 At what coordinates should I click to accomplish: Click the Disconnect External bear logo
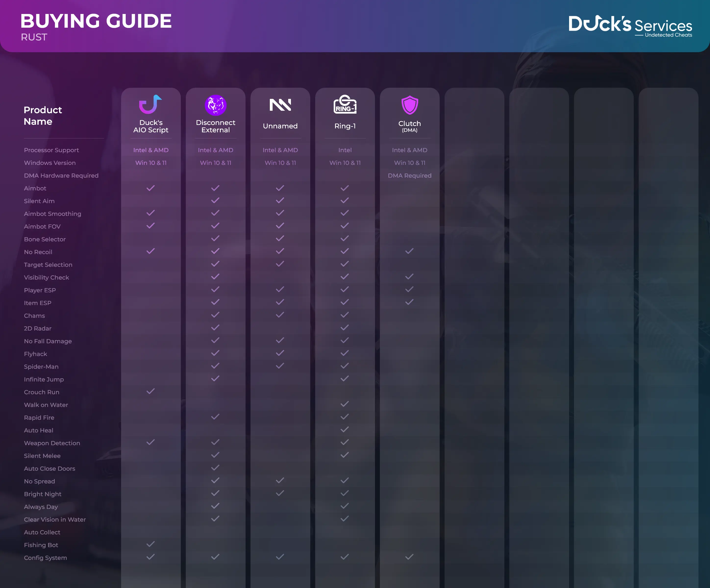point(215,105)
